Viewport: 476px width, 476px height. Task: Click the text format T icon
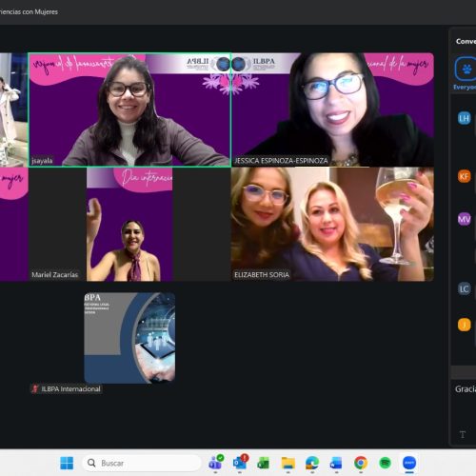point(463,434)
